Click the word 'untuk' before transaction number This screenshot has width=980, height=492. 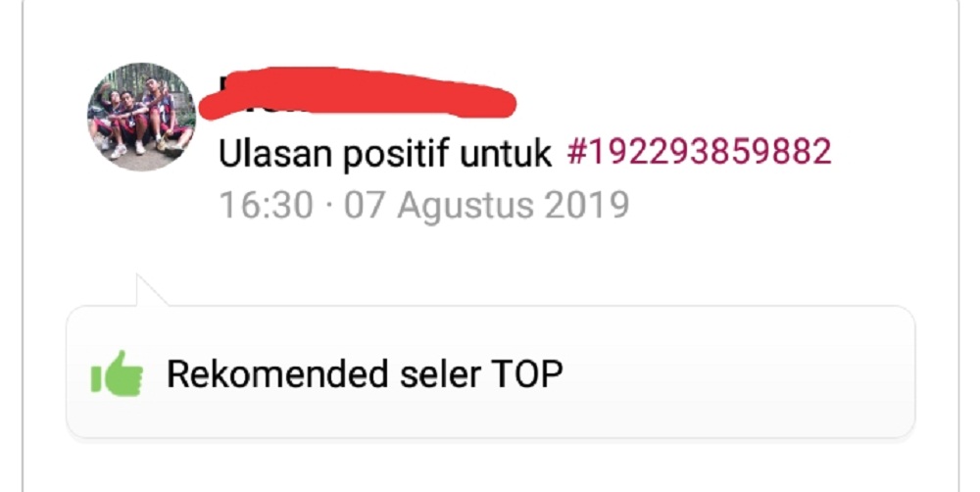coord(506,153)
